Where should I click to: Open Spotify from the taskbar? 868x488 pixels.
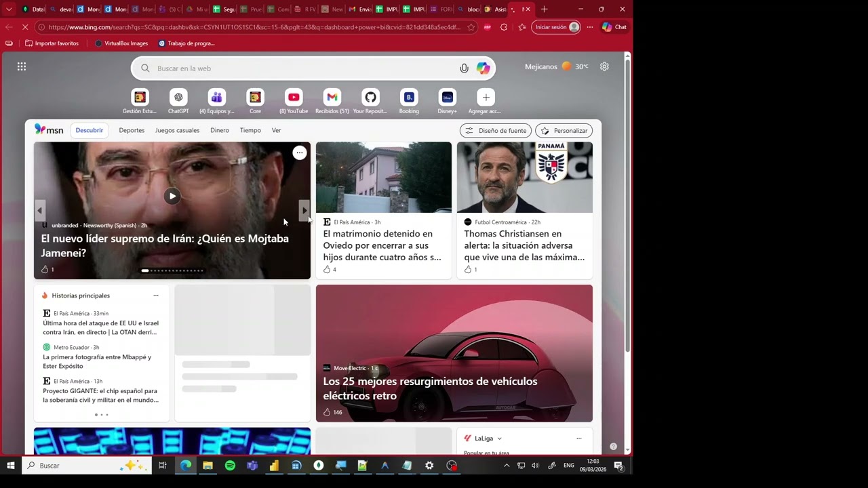pyautogui.click(x=230, y=466)
